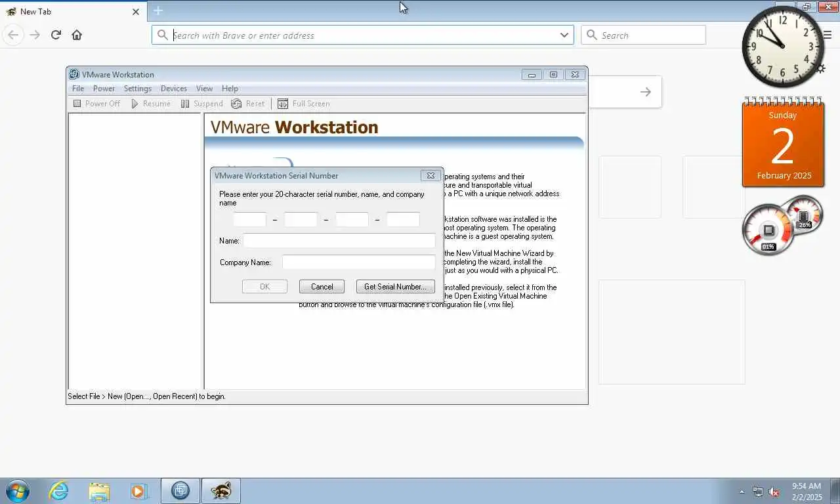Click the browser forward arrow

[35, 35]
